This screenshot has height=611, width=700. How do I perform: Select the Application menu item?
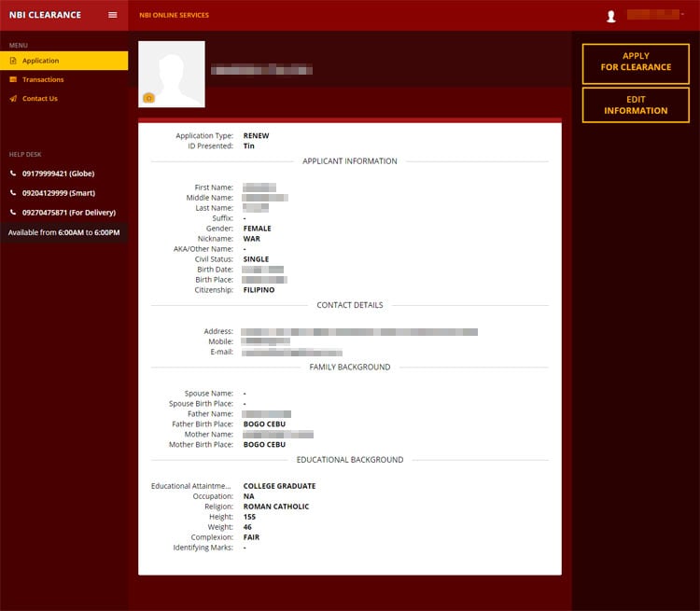tap(63, 61)
